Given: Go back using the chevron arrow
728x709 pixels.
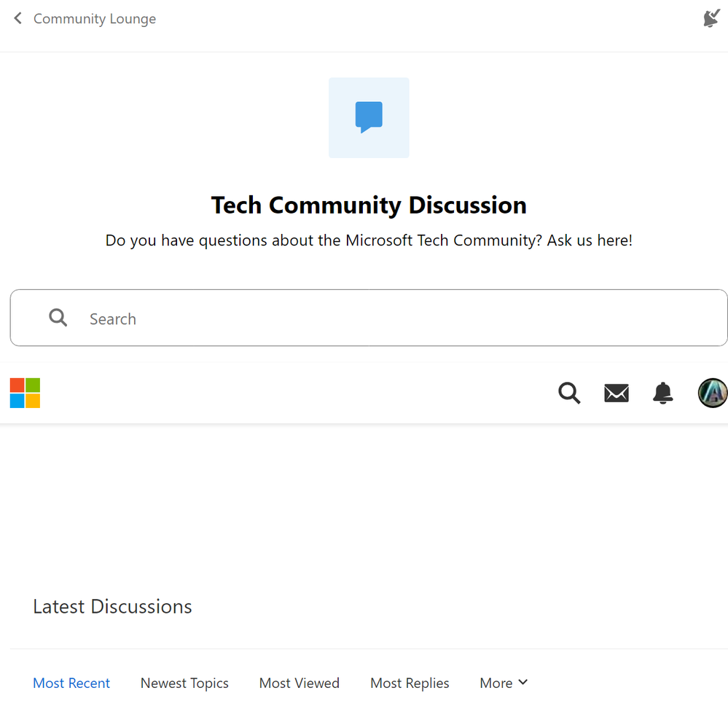Looking at the screenshot, I should pyautogui.click(x=17, y=18).
